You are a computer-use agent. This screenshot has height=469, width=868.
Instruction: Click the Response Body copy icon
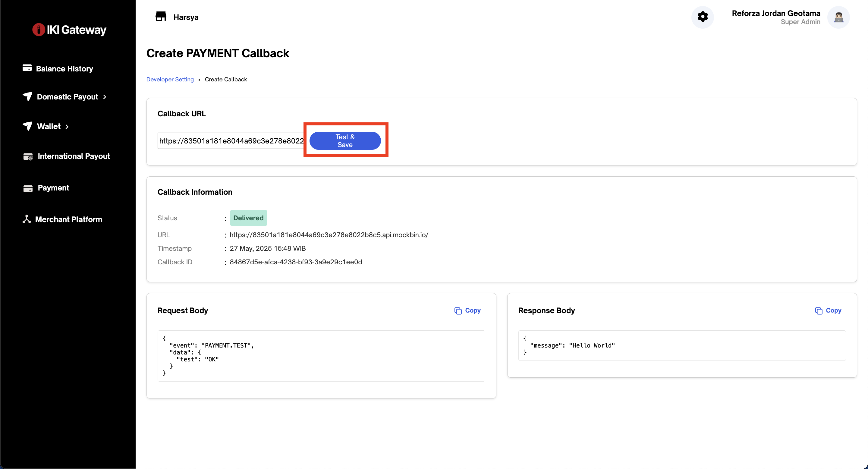(819, 311)
